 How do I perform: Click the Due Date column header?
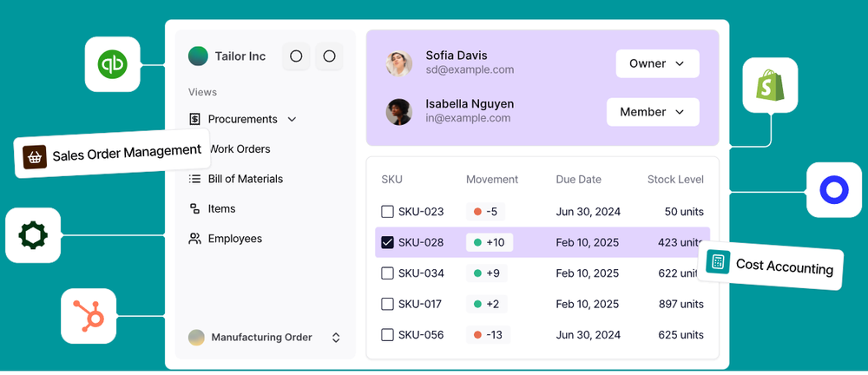coord(578,180)
